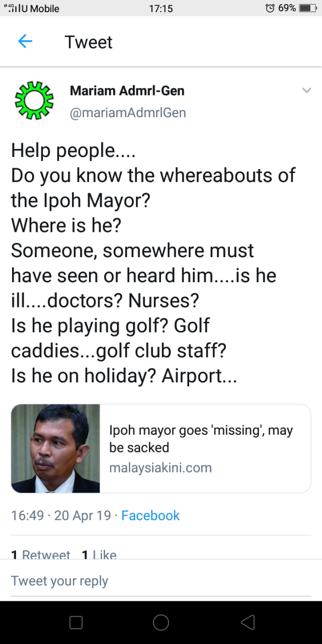View the 1 Like count

(x=99, y=554)
